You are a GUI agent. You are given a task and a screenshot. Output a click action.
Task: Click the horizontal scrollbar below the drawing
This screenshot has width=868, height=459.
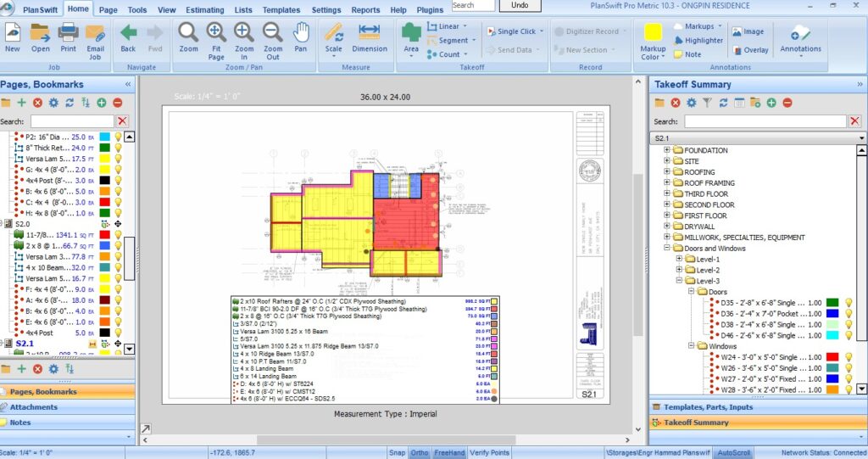pyautogui.click(x=387, y=439)
